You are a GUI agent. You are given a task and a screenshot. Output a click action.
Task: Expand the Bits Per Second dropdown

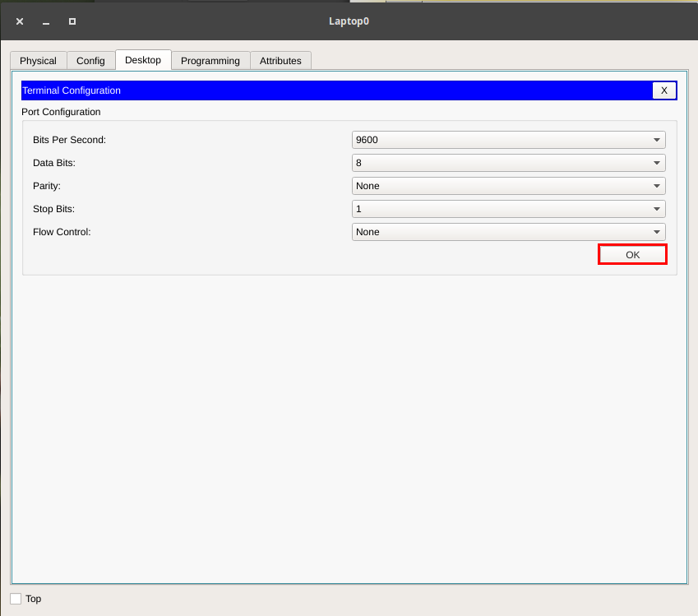(x=508, y=140)
